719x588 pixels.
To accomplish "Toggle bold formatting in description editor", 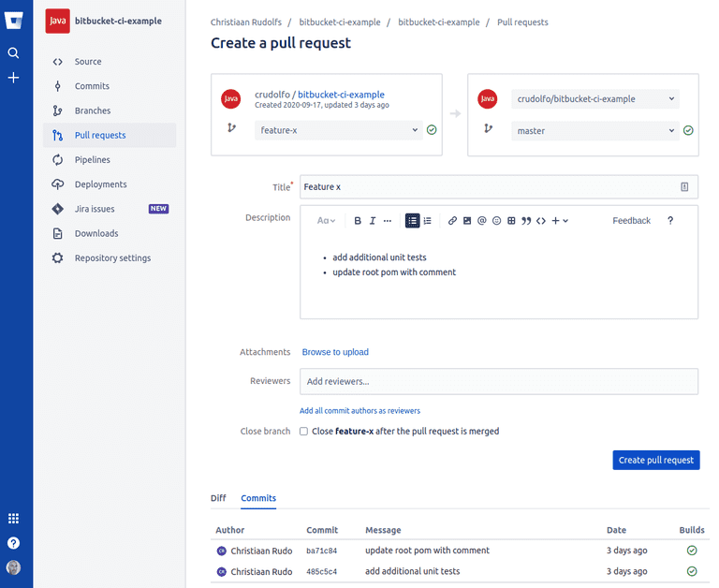I will pyautogui.click(x=358, y=221).
